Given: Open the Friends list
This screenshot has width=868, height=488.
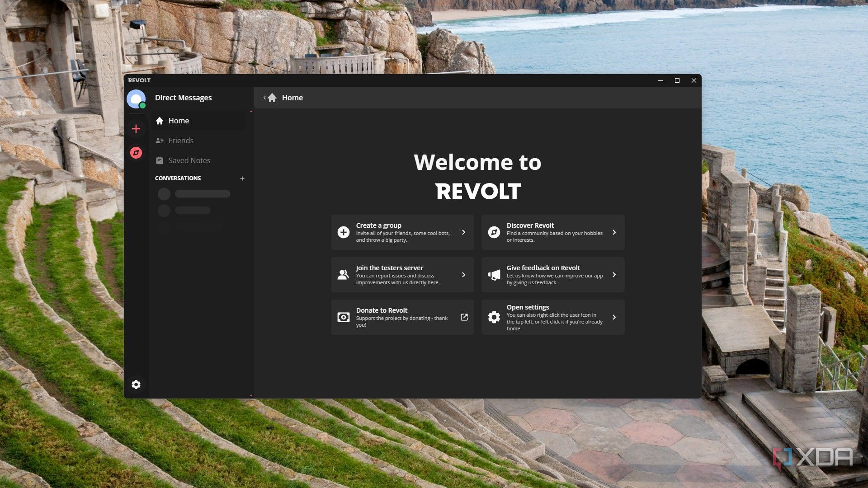Looking at the screenshot, I should 199,141.
